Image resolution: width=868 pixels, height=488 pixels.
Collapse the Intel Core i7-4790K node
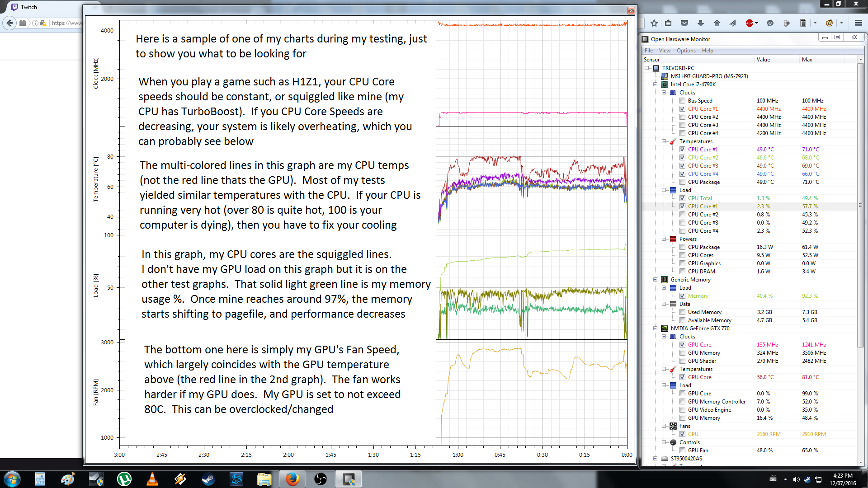[x=655, y=84]
